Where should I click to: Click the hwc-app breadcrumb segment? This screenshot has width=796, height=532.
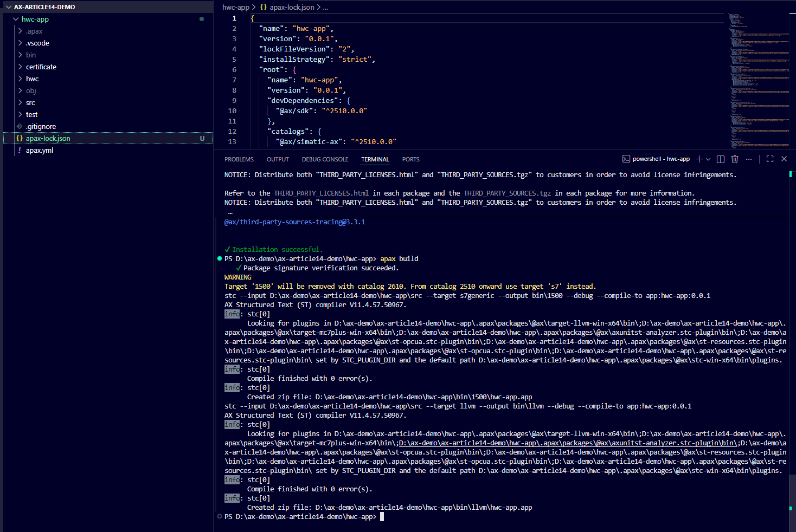tap(236, 7)
